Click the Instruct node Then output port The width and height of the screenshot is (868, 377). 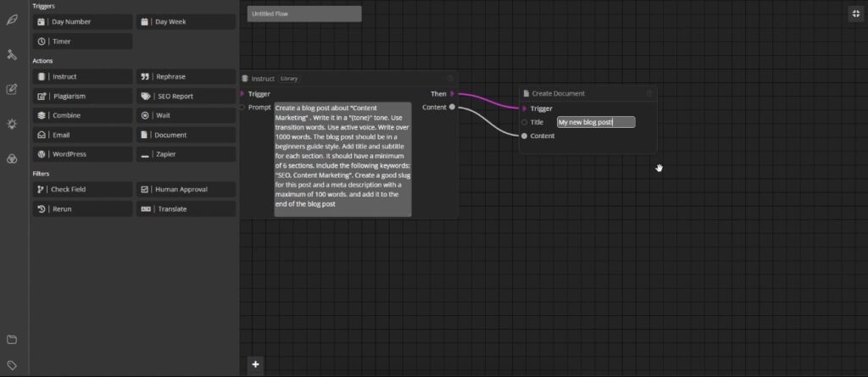[453, 93]
